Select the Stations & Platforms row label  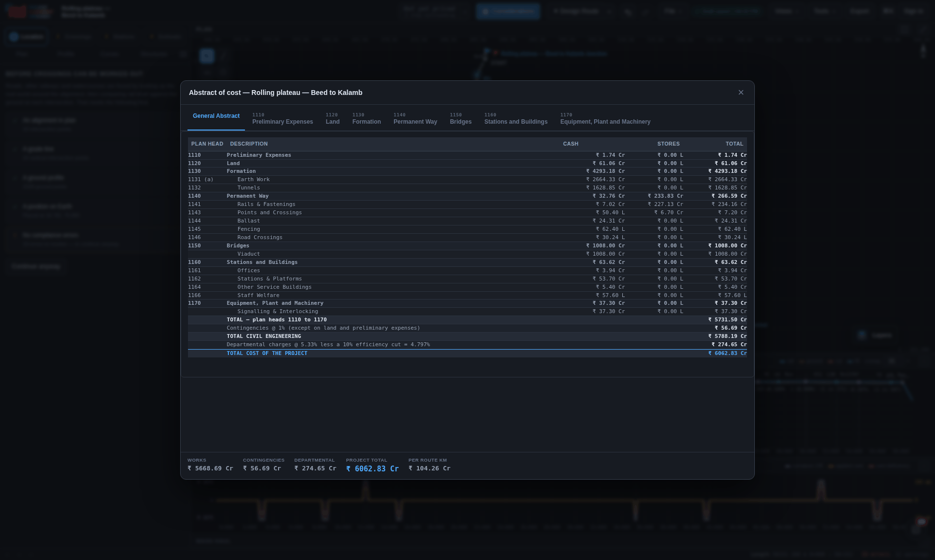pos(269,279)
